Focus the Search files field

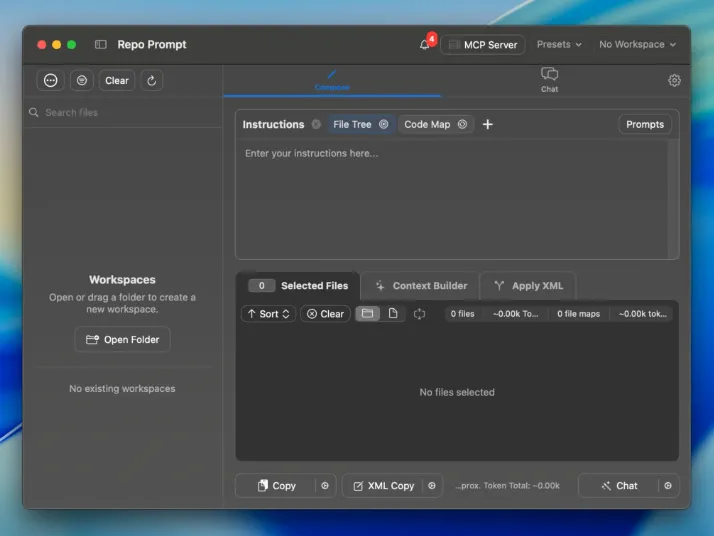click(123, 112)
